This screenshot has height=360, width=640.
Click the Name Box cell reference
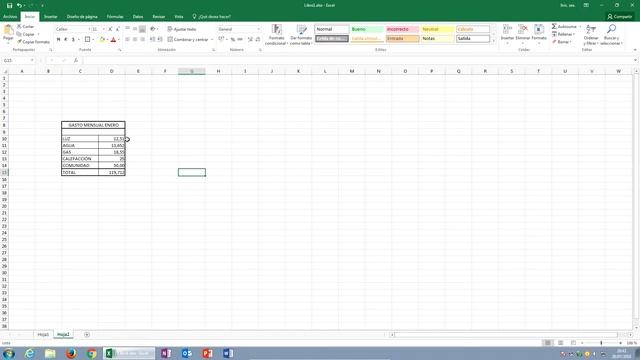18,60
